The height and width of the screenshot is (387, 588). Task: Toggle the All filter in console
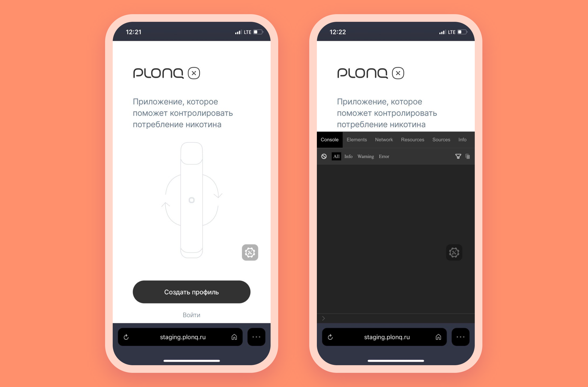click(x=336, y=156)
